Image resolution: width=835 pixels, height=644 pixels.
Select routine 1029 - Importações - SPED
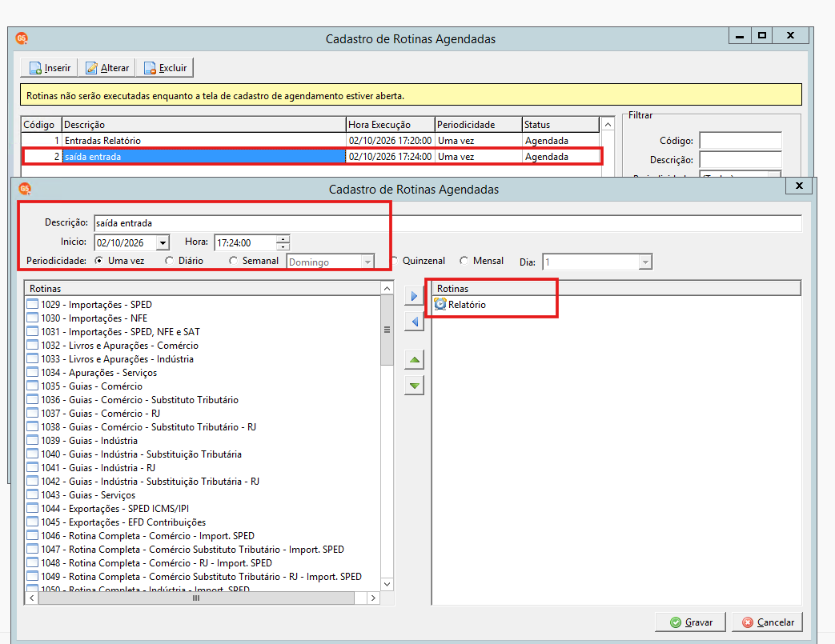coord(90,305)
